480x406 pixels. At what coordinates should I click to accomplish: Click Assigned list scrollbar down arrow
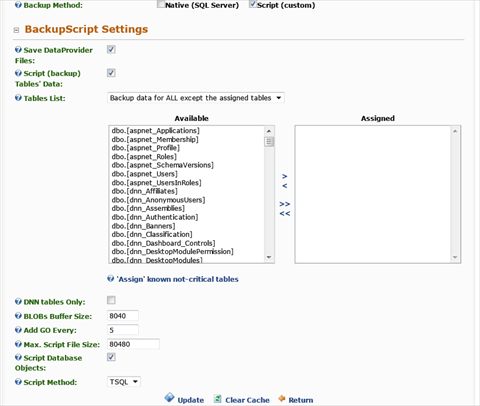455,257
